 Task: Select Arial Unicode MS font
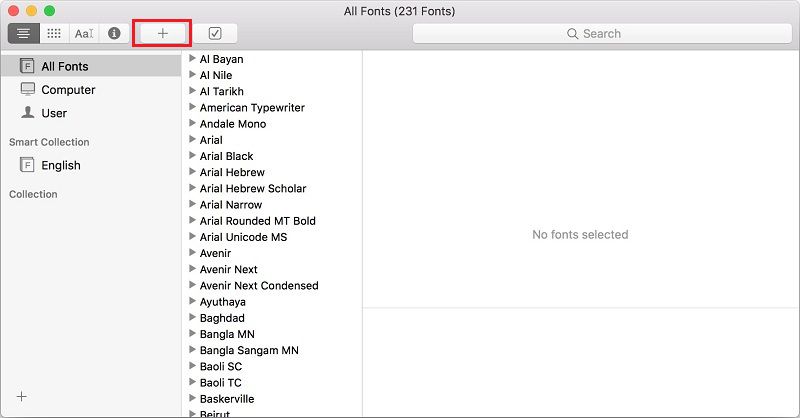(x=243, y=237)
